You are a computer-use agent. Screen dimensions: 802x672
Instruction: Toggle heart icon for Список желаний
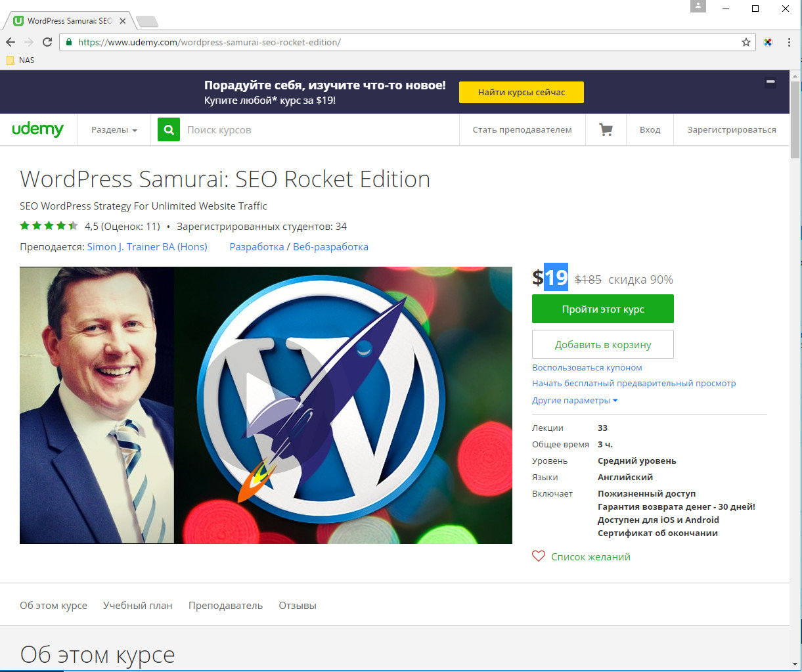[539, 556]
